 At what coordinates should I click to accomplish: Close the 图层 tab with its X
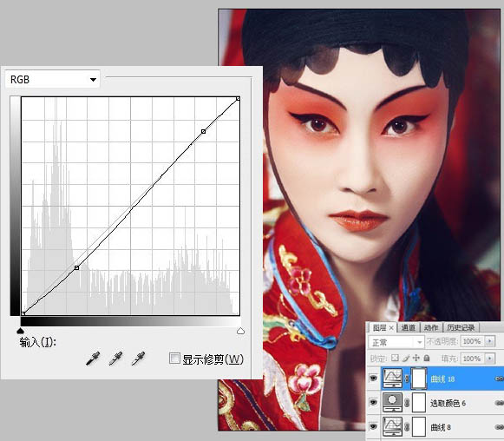pos(391,328)
